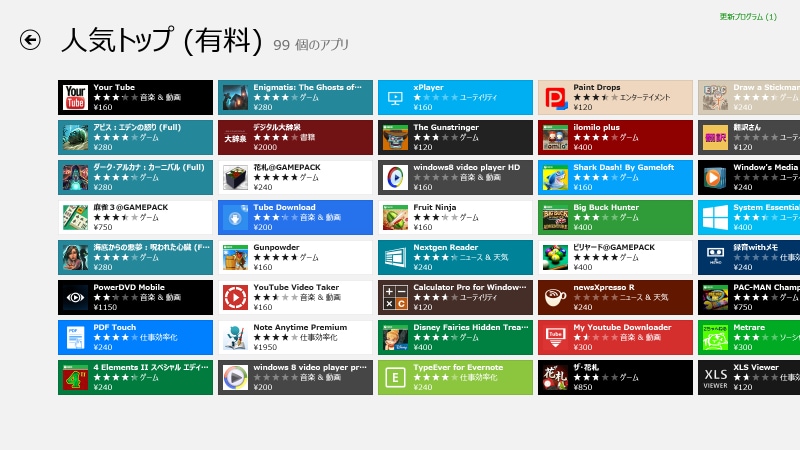Select Enigmatis: The Ghosts app icon
This screenshot has width=800, height=450.
[235, 97]
